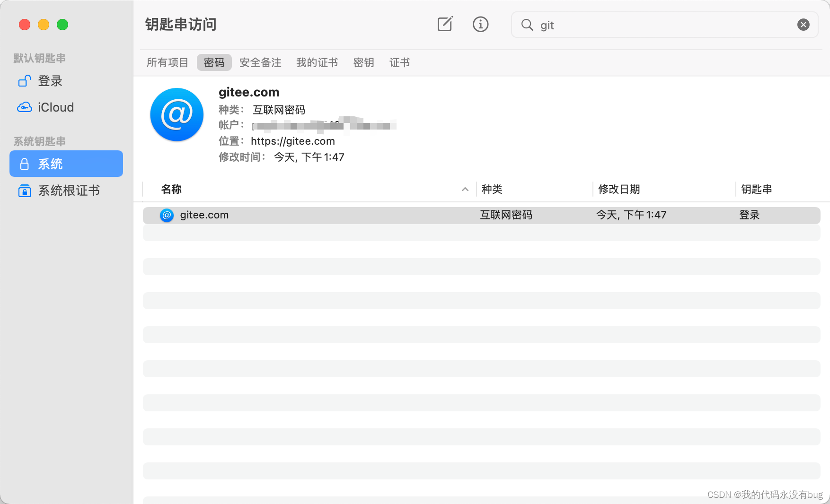The height and width of the screenshot is (504, 830).
Task: Switch to the 密码 tab
Action: pyautogui.click(x=214, y=62)
